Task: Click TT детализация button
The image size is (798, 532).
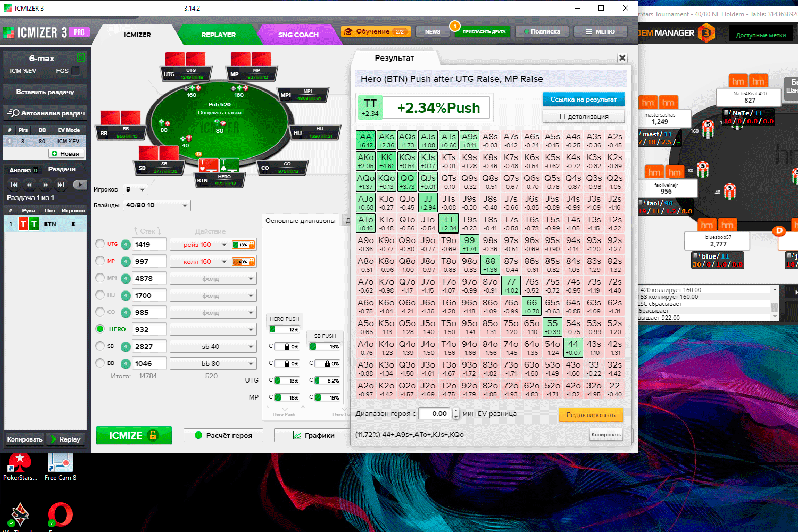Action: [x=584, y=116]
